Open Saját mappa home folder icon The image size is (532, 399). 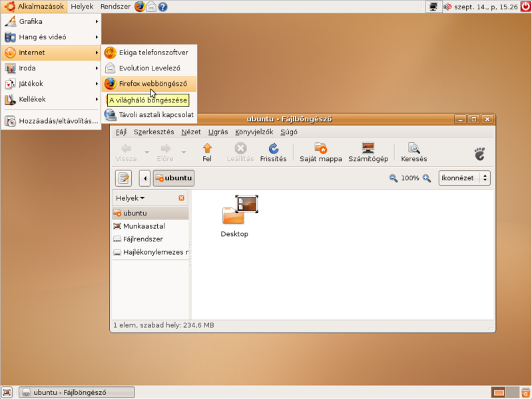click(320, 148)
